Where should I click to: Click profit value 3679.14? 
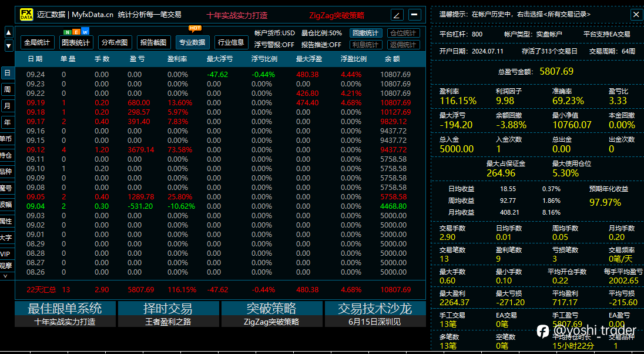click(141, 150)
